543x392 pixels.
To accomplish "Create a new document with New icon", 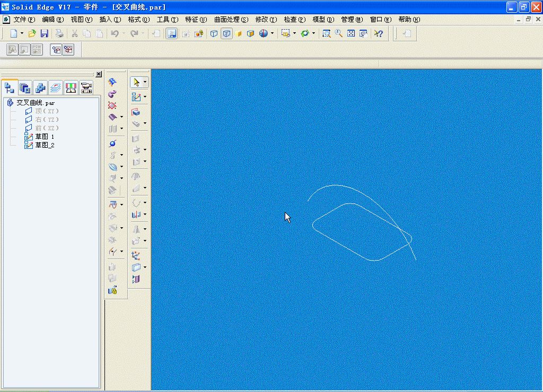I will 13,33.
